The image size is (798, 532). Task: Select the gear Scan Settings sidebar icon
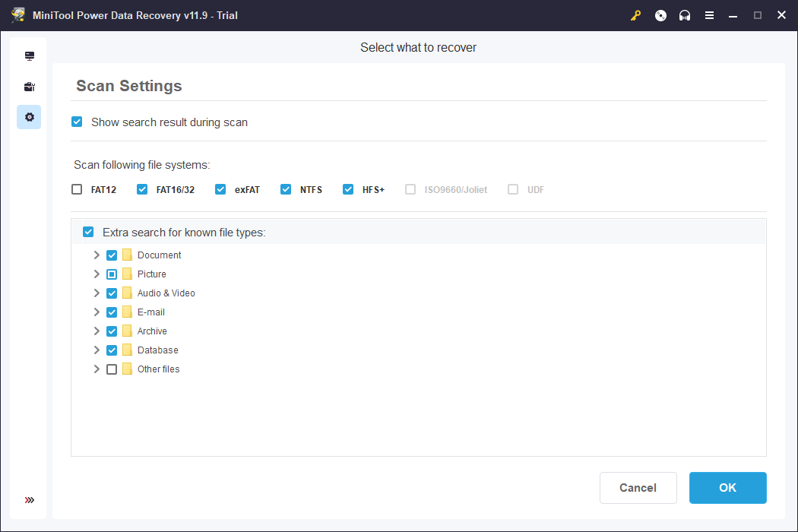point(30,117)
